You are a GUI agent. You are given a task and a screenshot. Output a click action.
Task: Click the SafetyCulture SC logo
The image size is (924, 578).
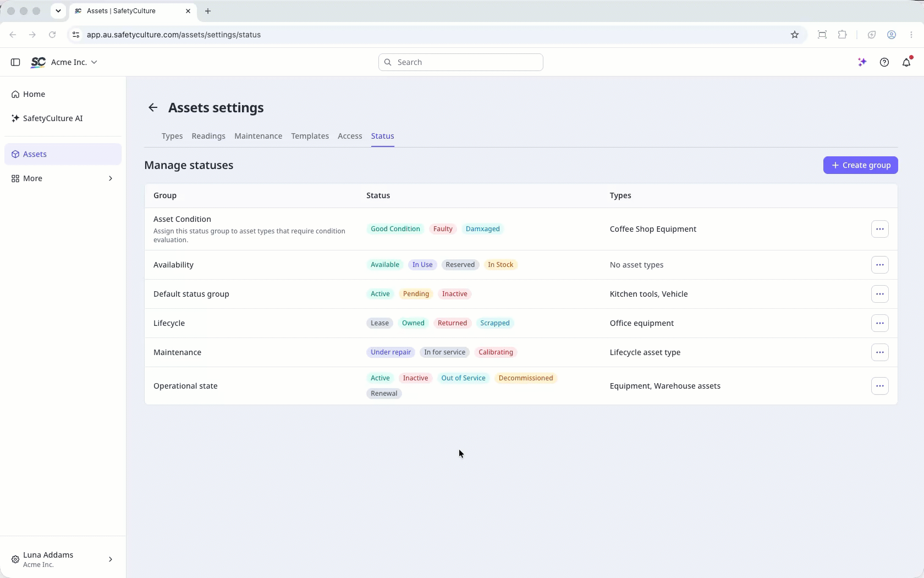click(x=38, y=62)
